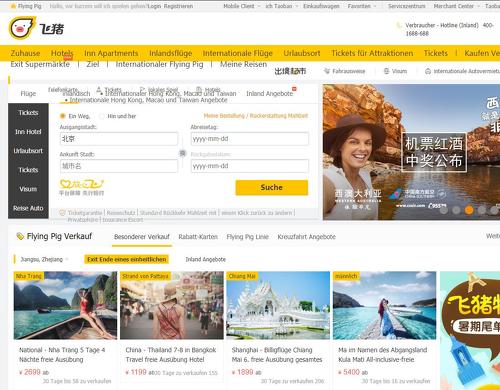500x390 pixels.
Task: Click the Registrieren link
Action: (178, 6)
